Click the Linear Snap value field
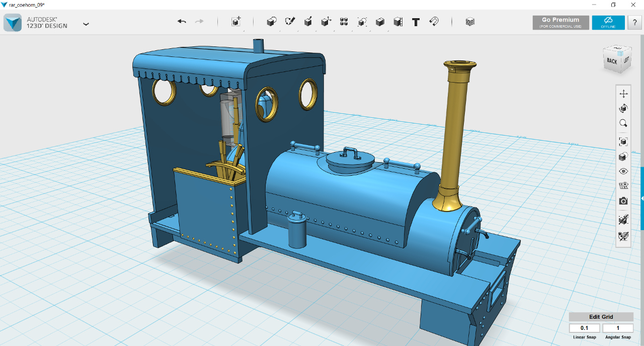The image size is (644, 346). tap(584, 328)
